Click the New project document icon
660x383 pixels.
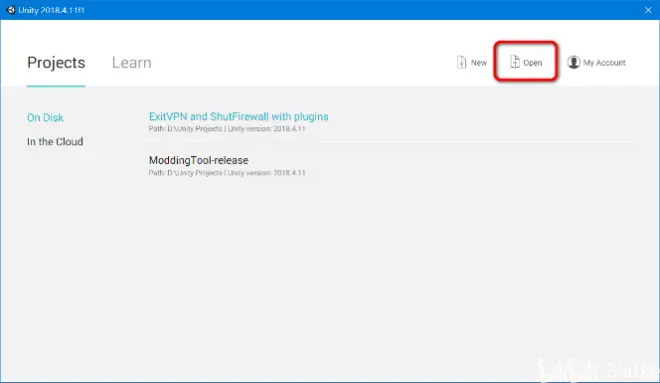click(461, 62)
